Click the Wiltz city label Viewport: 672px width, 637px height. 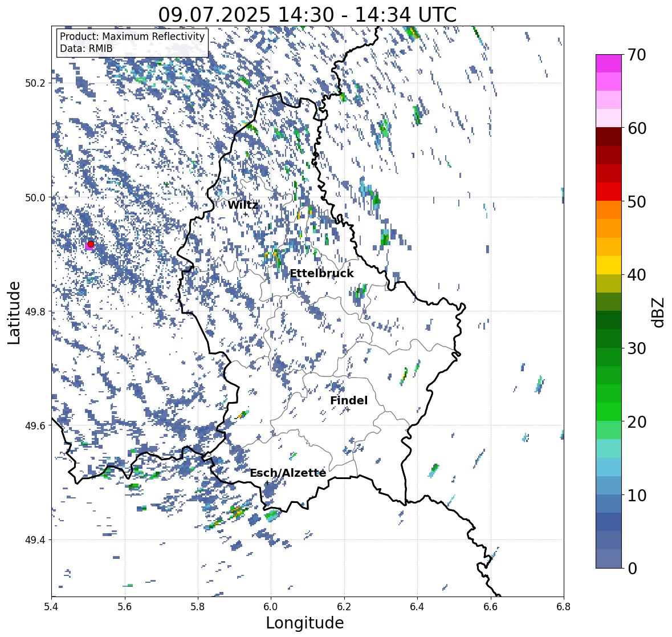pyautogui.click(x=243, y=205)
